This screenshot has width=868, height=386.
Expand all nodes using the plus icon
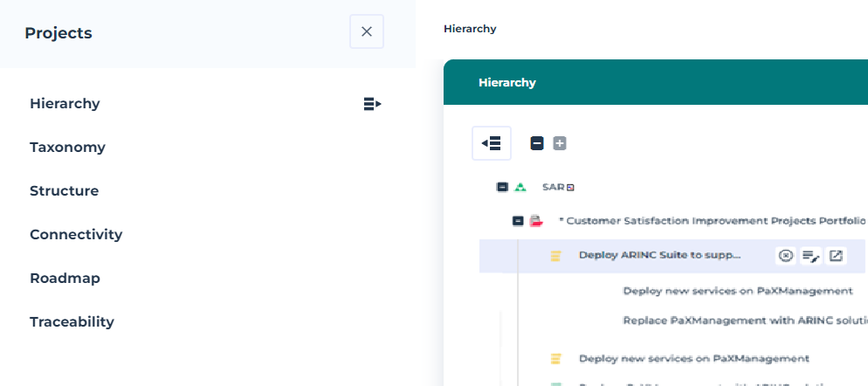tap(560, 143)
